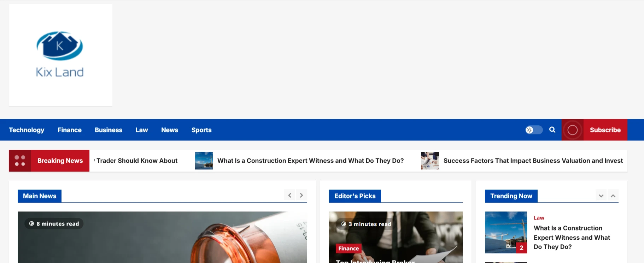
Task: Click the Kix Land logo
Action: pos(60,55)
